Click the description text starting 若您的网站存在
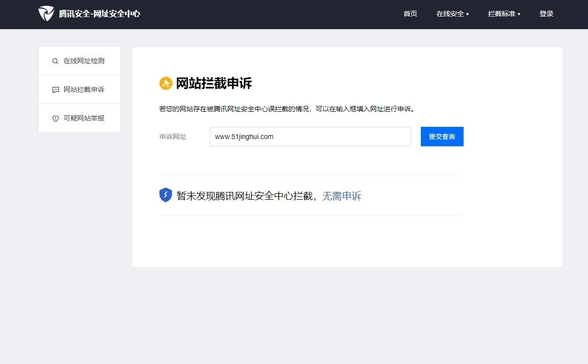Image resolution: width=588 pixels, height=364 pixels. pyautogui.click(x=287, y=109)
